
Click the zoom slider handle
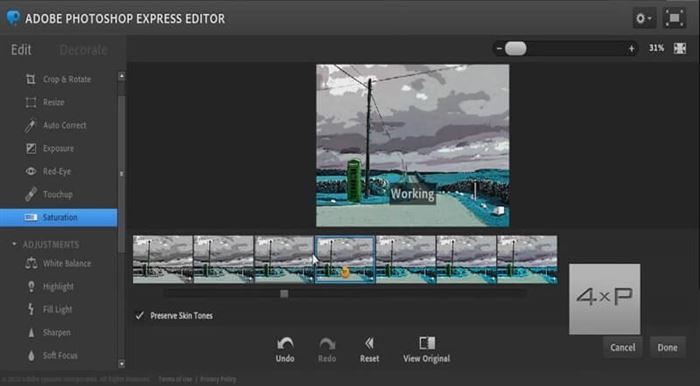(516, 48)
